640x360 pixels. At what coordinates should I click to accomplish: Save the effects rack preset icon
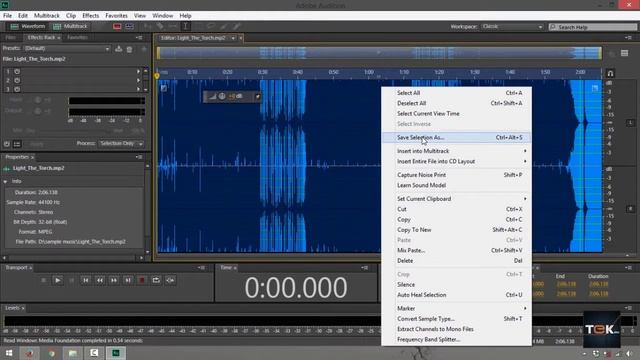point(118,49)
